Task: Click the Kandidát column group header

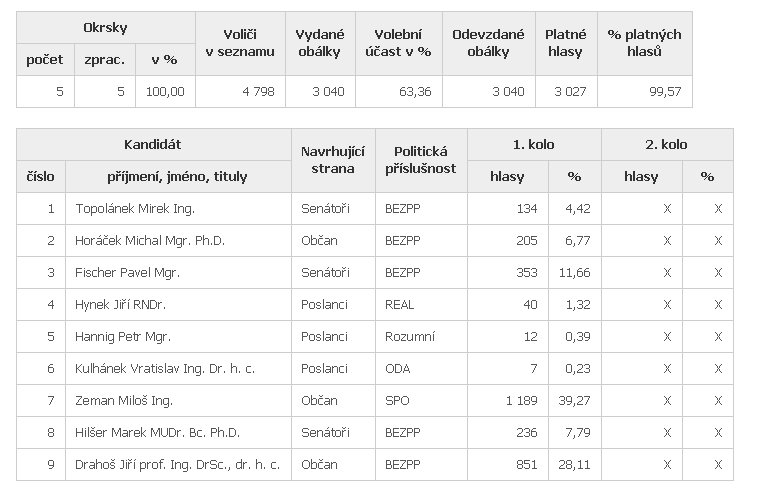Action: point(153,144)
